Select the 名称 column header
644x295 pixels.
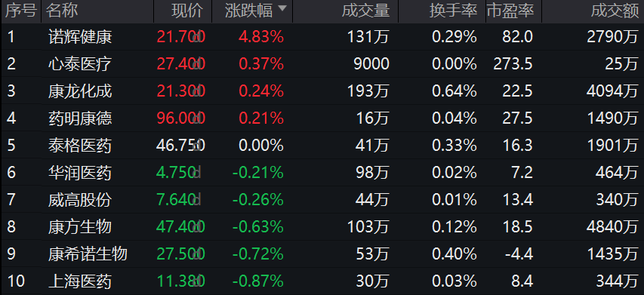pos(62,11)
